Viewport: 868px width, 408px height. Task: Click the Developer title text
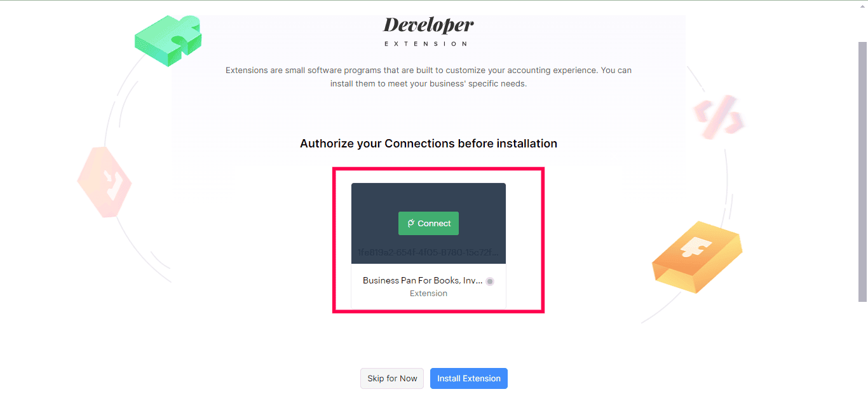click(428, 25)
